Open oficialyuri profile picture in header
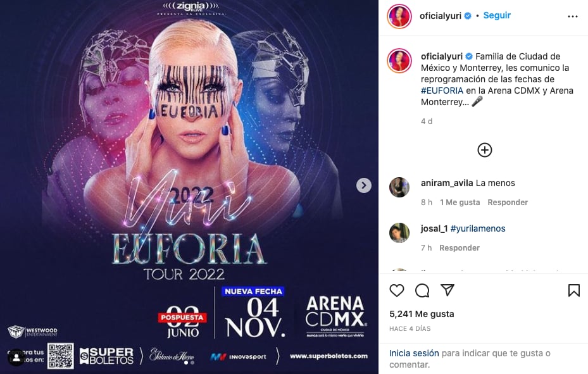 (x=399, y=16)
